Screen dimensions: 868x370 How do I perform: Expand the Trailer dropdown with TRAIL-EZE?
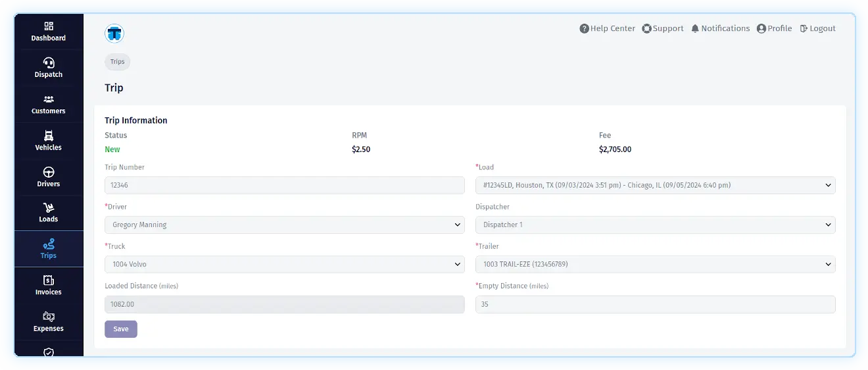click(x=655, y=265)
